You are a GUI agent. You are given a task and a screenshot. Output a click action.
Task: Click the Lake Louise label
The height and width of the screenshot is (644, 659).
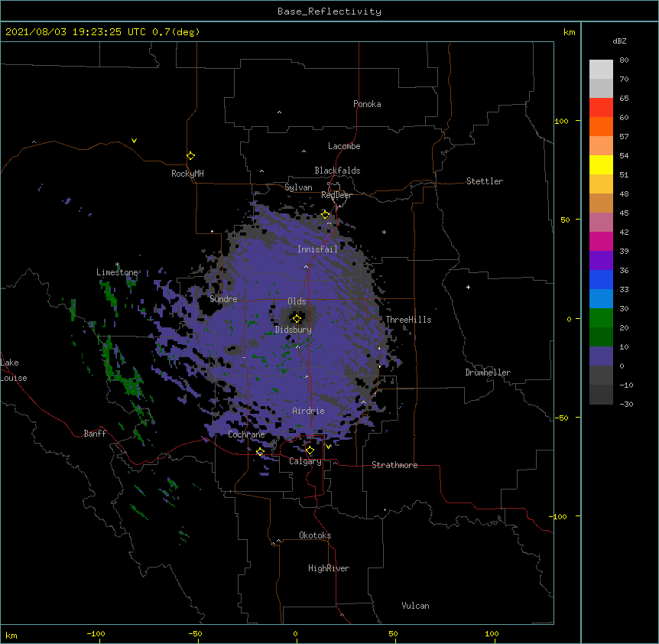point(13,370)
